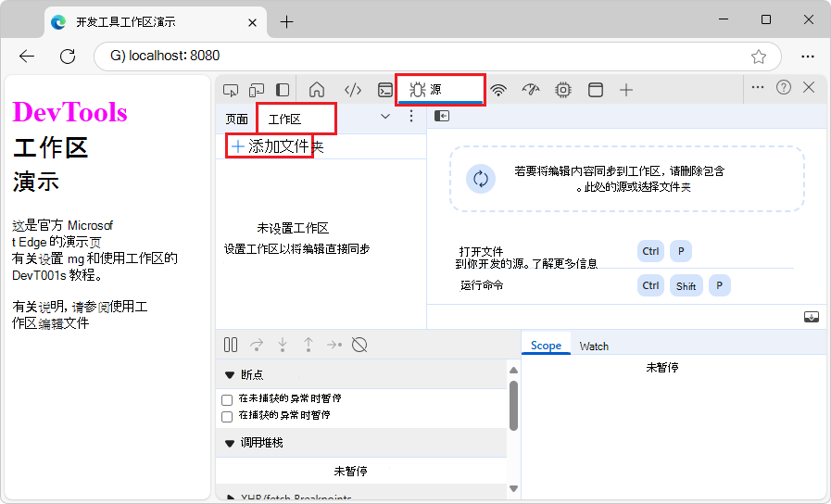
Task: Click the 了解更多信息 link
Action: pyautogui.click(x=565, y=263)
